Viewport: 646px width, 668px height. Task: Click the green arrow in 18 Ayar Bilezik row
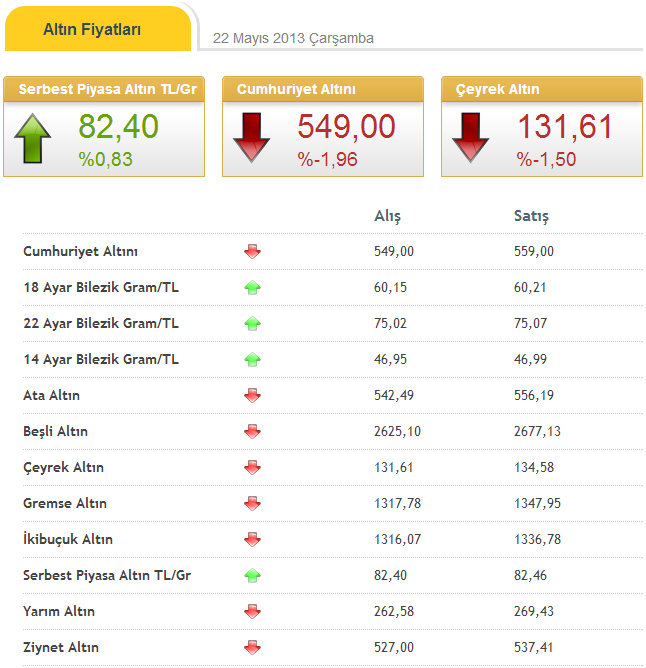[252, 288]
